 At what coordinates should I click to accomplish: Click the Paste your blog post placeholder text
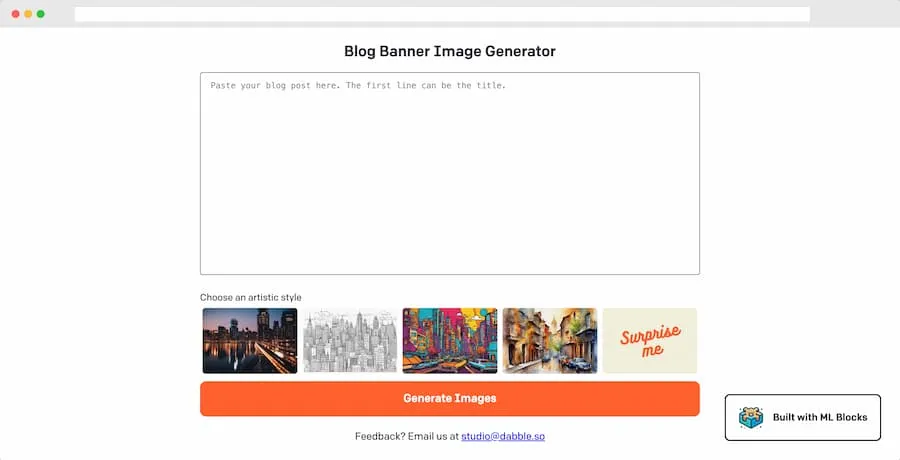tap(358, 86)
